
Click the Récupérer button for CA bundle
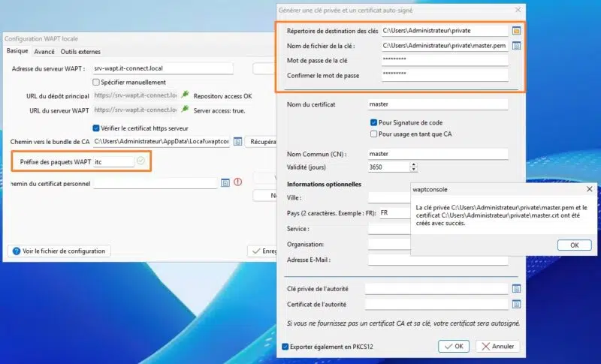pos(261,142)
